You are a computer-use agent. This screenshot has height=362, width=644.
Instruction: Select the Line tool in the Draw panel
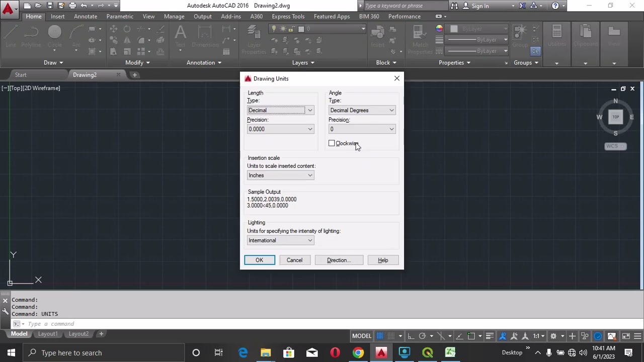tap(11, 36)
